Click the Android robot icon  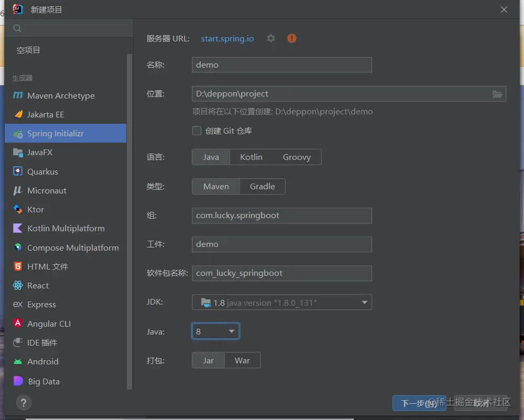[18, 361]
